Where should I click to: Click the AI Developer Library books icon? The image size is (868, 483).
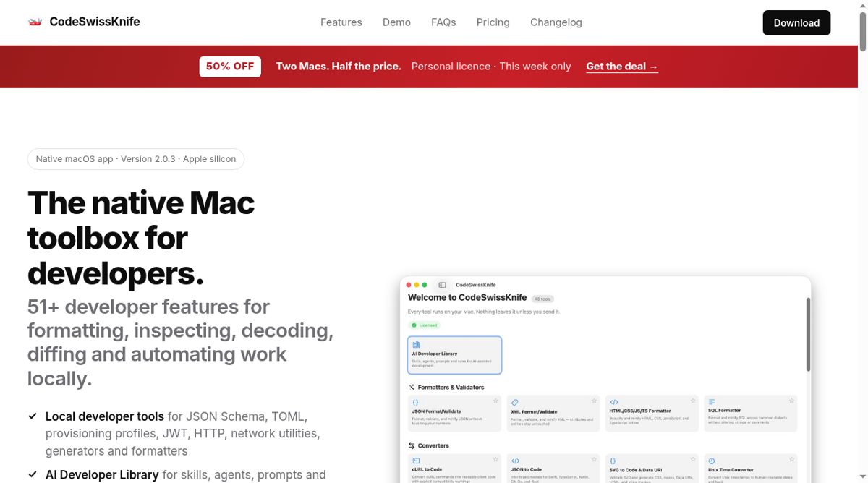pyautogui.click(x=416, y=345)
